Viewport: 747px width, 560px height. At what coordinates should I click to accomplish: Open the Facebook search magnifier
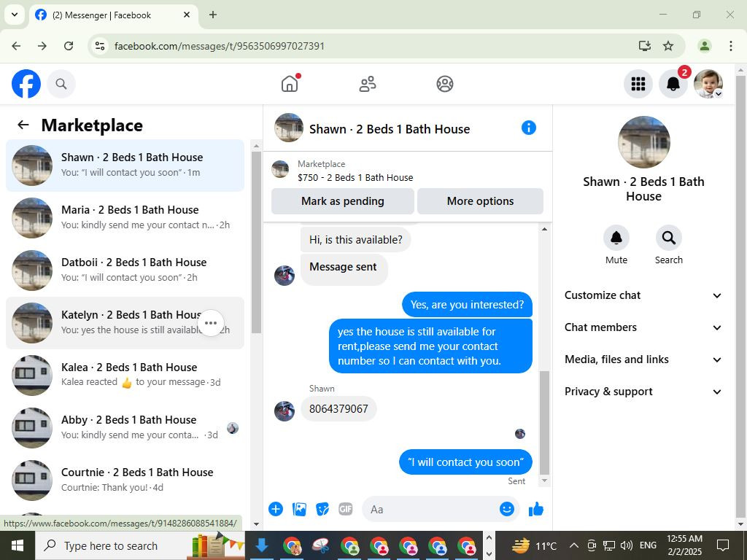coord(61,84)
